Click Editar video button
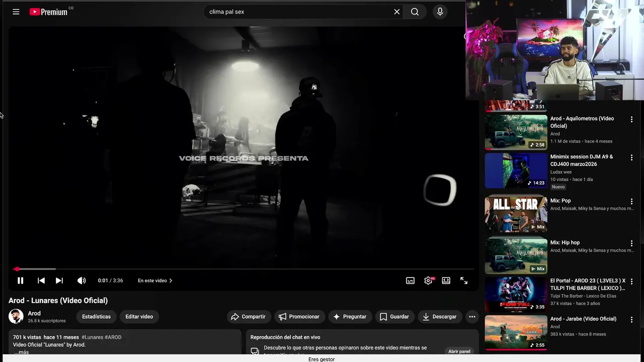 139,317
